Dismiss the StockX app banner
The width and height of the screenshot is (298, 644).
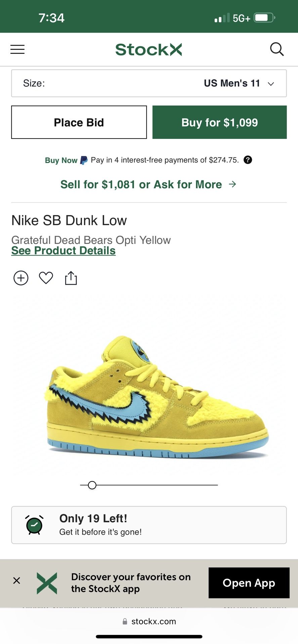16,581
